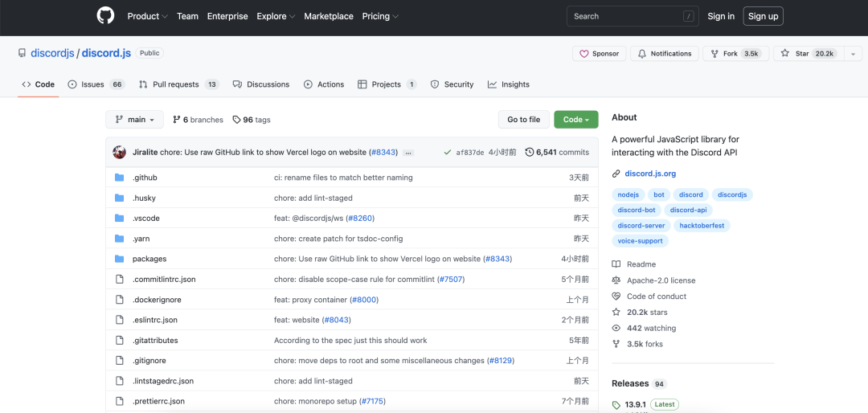Click the eye icon beside 442 watching
Screen dimensions: 868x413
(x=616, y=329)
